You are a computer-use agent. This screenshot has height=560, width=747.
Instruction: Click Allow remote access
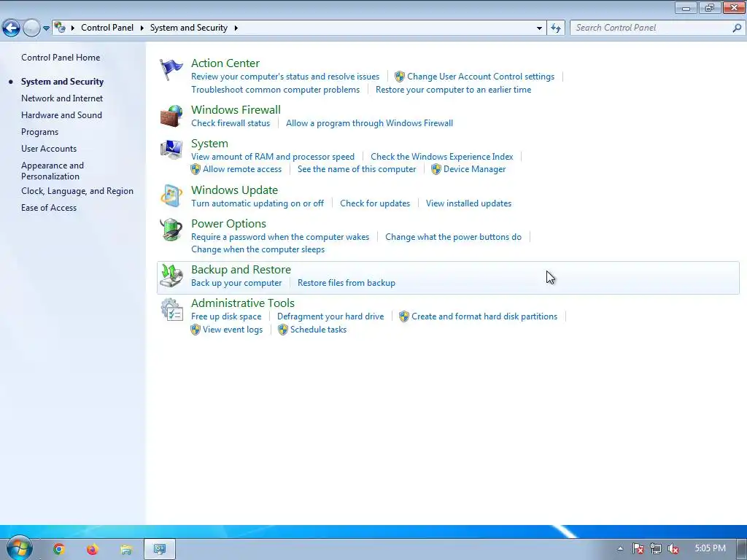(242, 169)
